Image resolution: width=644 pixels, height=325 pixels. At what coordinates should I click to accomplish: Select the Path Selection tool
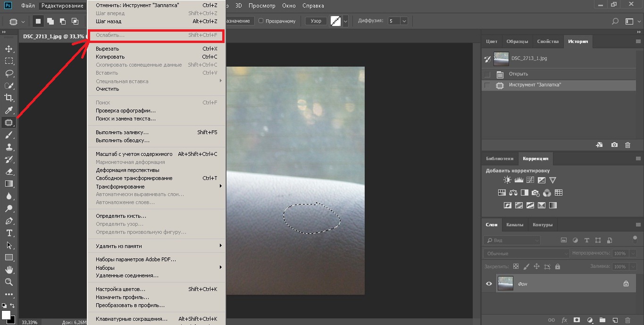coord(9,245)
